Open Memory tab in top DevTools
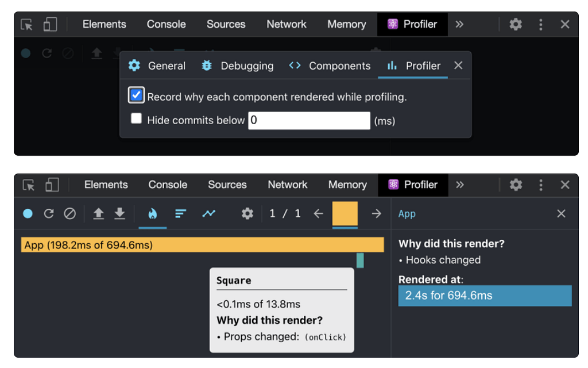Viewport: 588px width, 368px height. point(346,24)
